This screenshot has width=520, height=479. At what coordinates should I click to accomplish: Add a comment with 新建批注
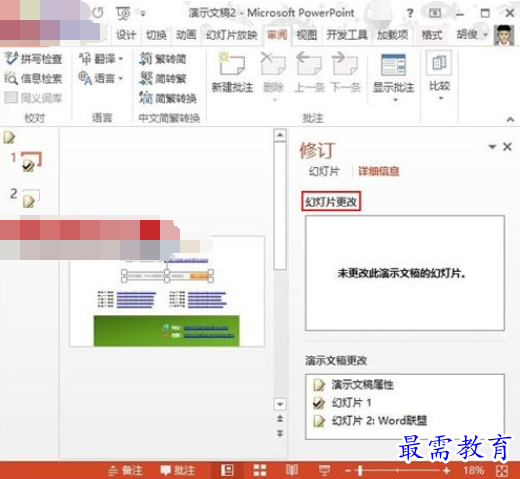point(232,72)
